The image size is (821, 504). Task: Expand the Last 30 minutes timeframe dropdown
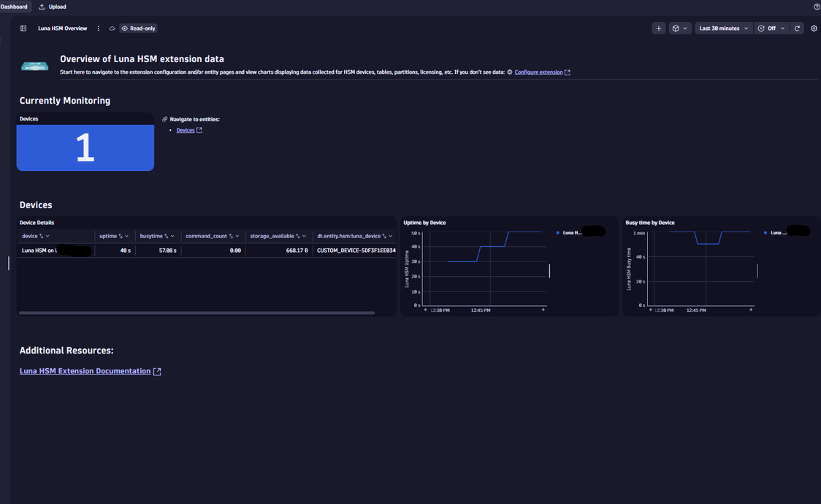pyautogui.click(x=723, y=28)
